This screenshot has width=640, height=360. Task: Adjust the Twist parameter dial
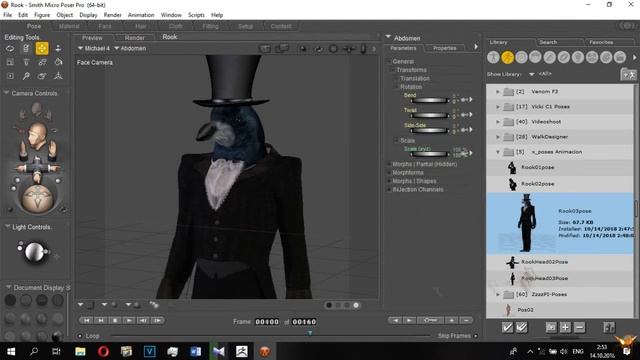tap(430, 116)
